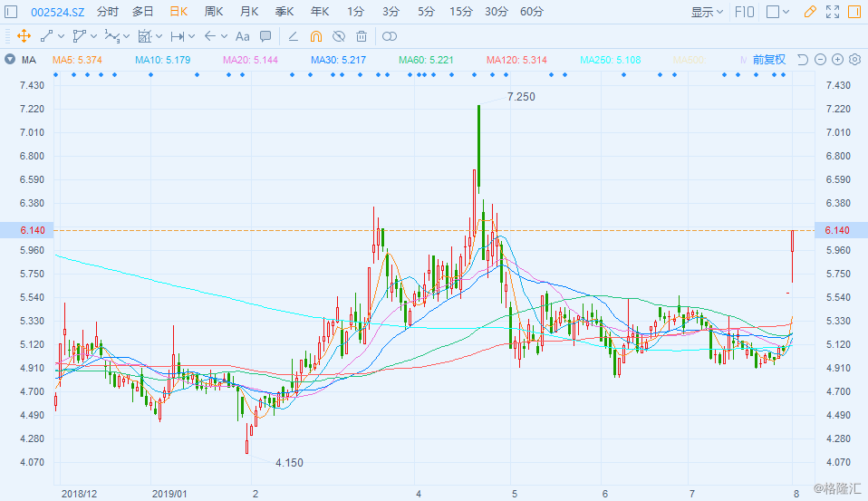Expand layout options arrow
The width and height of the screenshot is (868, 501).
click(x=786, y=12)
